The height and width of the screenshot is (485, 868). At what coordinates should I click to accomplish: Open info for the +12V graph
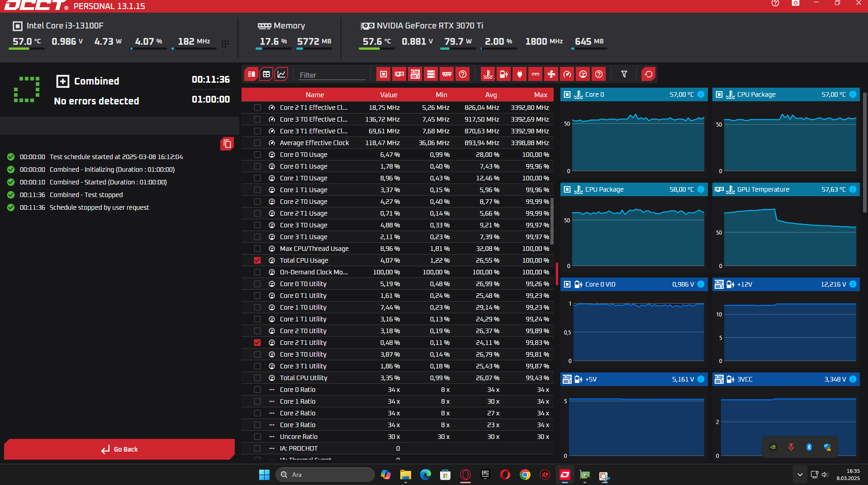click(853, 284)
